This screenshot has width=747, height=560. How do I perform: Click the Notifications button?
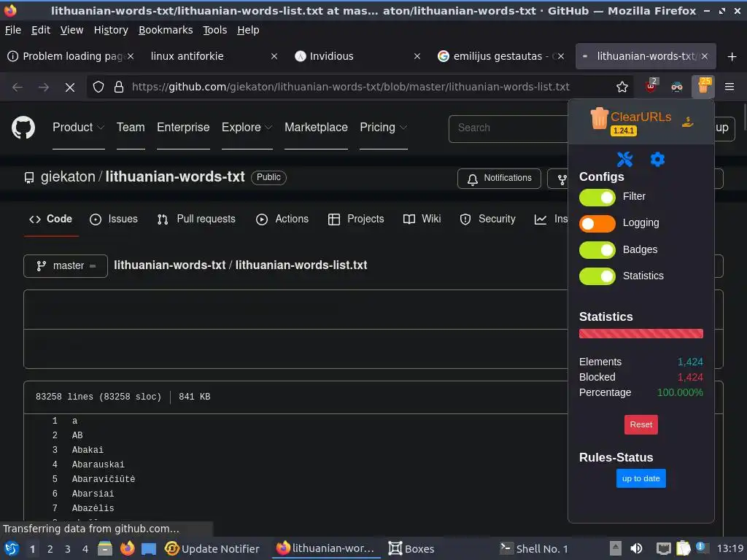[x=499, y=179]
